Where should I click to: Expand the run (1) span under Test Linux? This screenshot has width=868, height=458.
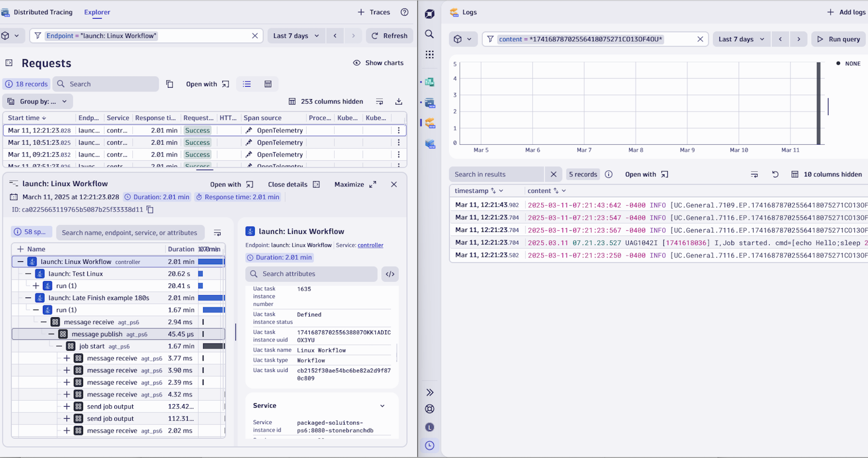coord(36,285)
